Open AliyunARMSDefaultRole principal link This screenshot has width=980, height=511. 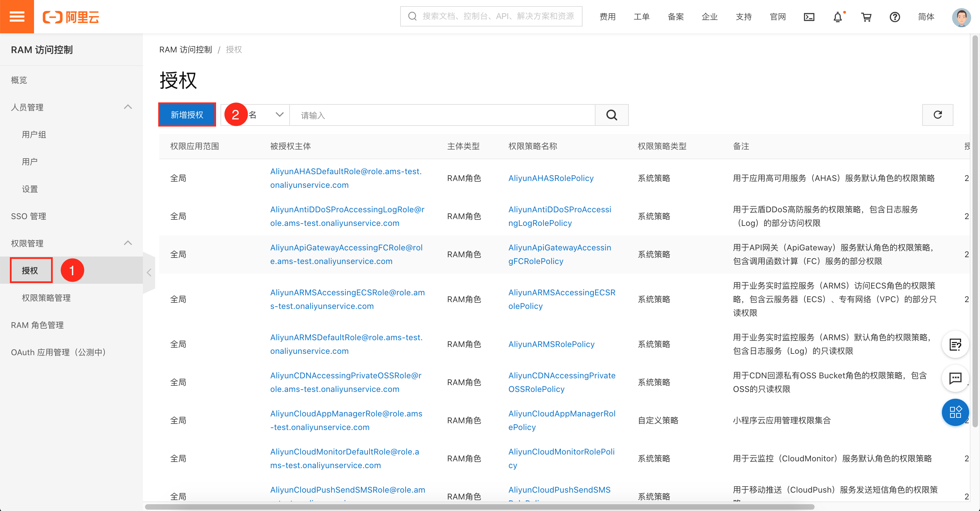pyautogui.click(x=346, y=344)
